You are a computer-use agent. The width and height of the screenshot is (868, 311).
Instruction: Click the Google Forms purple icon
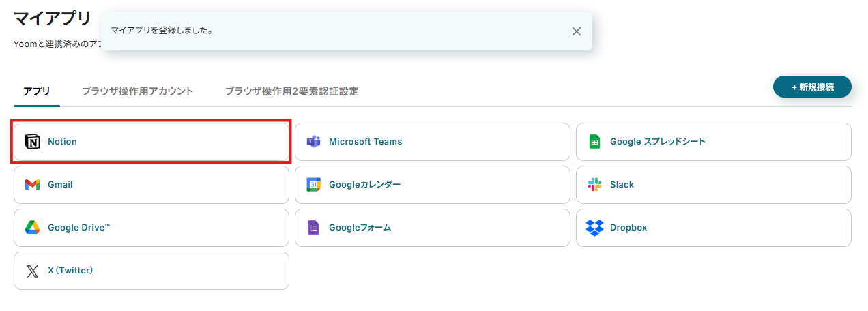tap(313, 228)
